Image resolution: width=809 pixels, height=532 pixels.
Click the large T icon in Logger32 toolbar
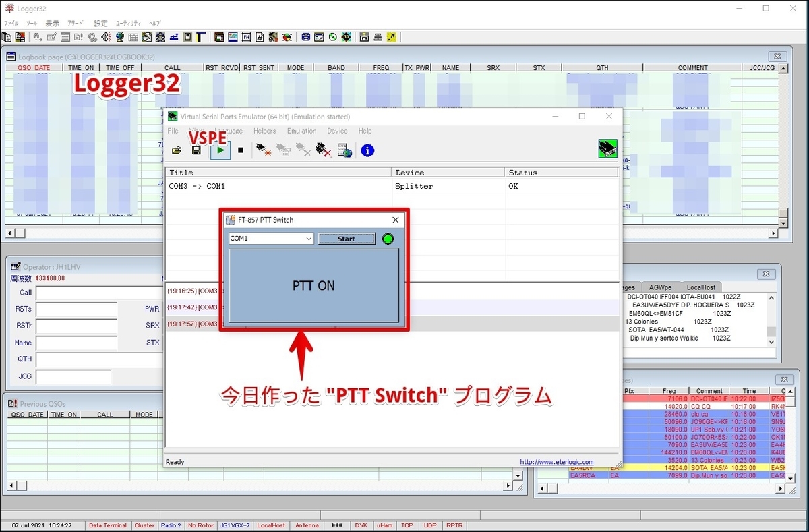pyautogui.click(x=200, y=37)
